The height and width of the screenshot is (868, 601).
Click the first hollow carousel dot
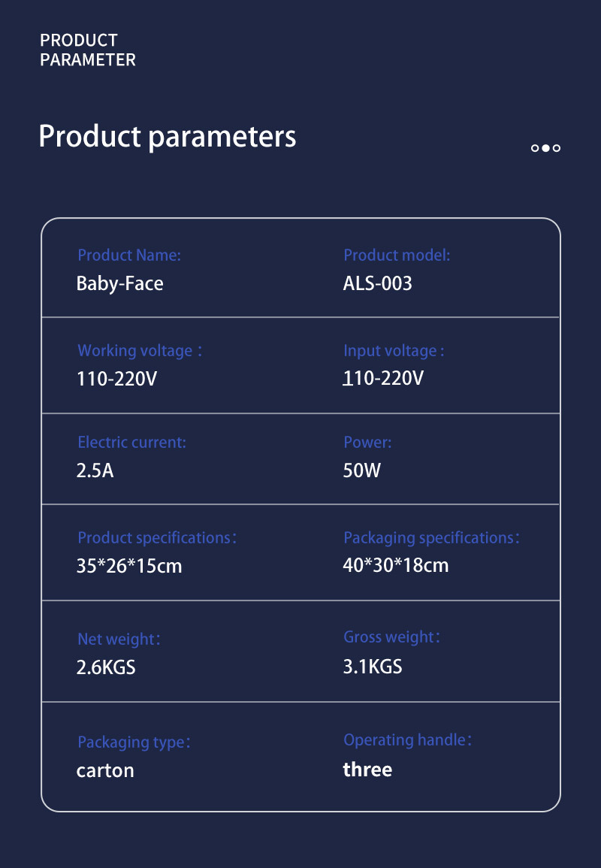click(x=535, y=148)
